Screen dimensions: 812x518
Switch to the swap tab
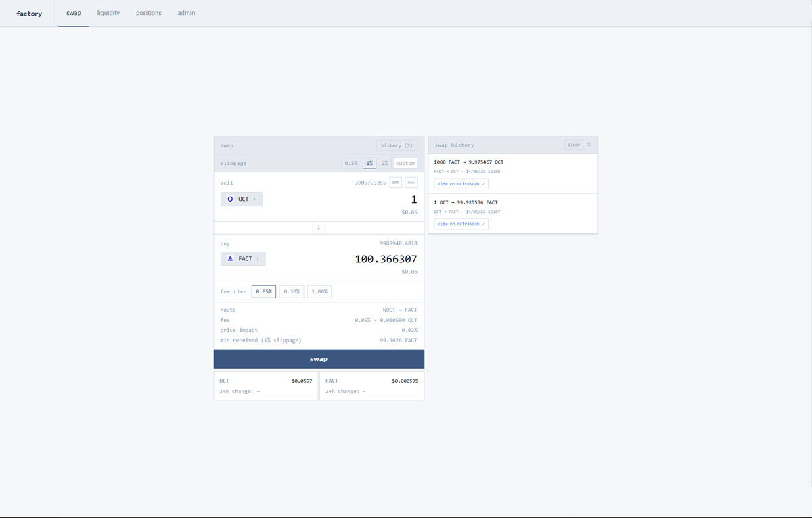tap(74, 14)
